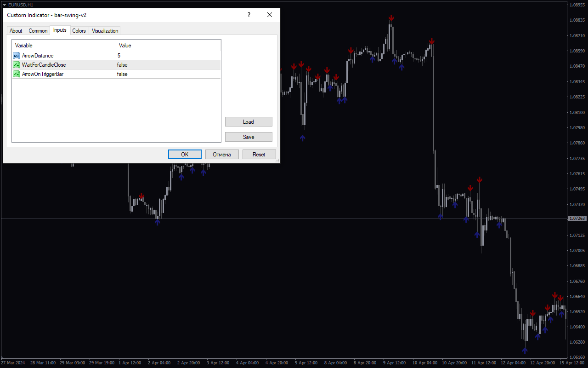Viewport: 588px width, 368px height.
Task: Click the EURUSD,H1 chart title dropdown arrow
Action: [4, 5]
